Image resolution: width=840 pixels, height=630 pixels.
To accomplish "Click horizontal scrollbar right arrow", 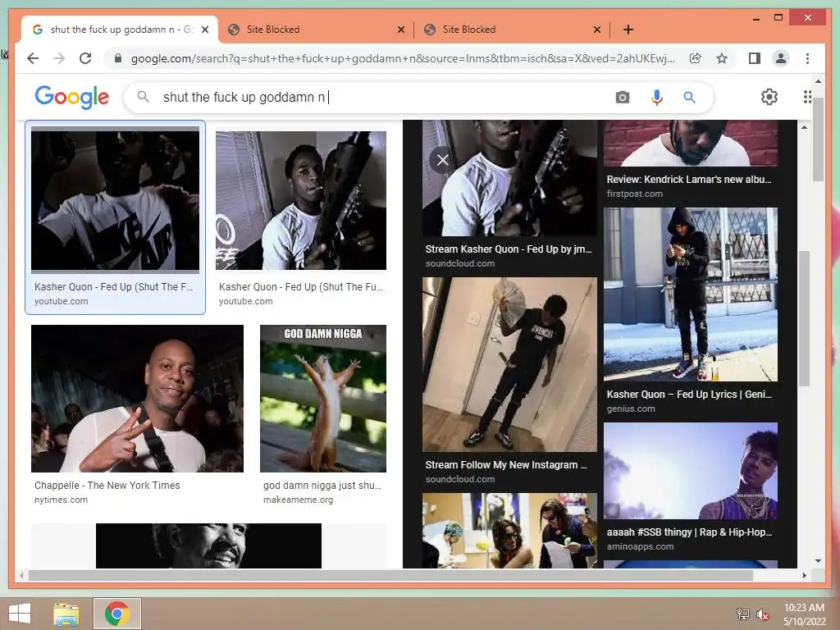I will pos(804,575).
